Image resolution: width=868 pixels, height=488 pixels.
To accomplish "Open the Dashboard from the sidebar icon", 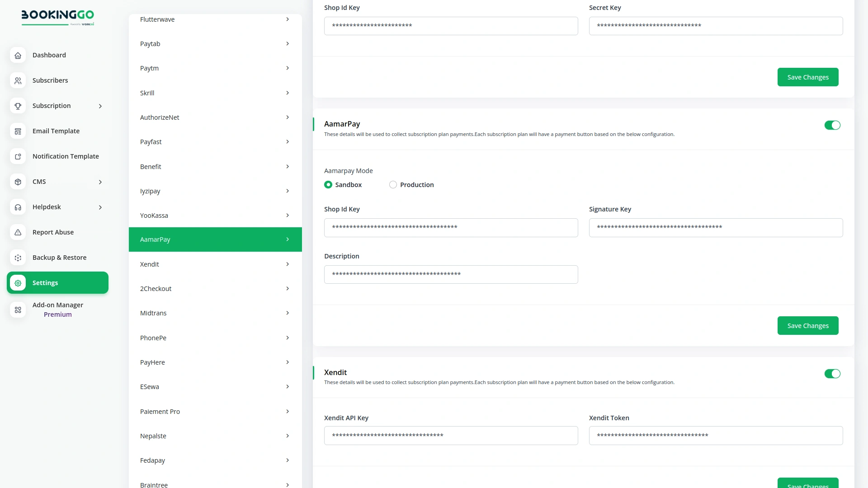I will point(18,55).
